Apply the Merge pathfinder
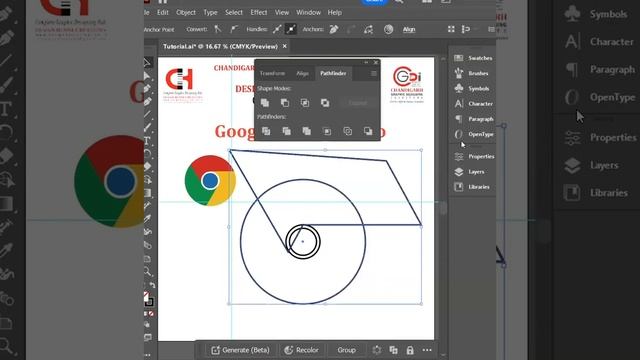This screenshot has height=360, width=640. [307, 131]
